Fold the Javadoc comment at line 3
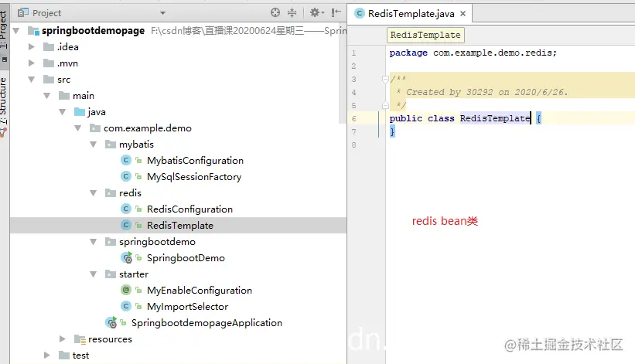The image size is (635, 364). click(385, 80)
